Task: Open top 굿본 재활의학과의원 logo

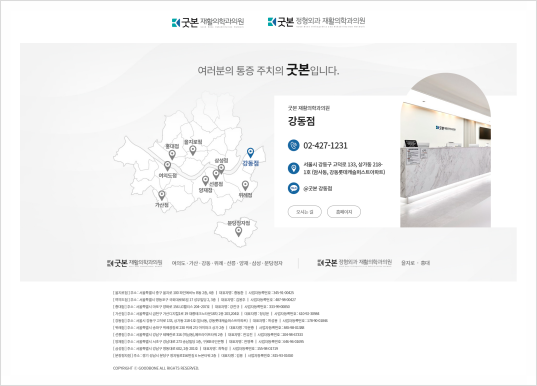Action: coord(208,22)
